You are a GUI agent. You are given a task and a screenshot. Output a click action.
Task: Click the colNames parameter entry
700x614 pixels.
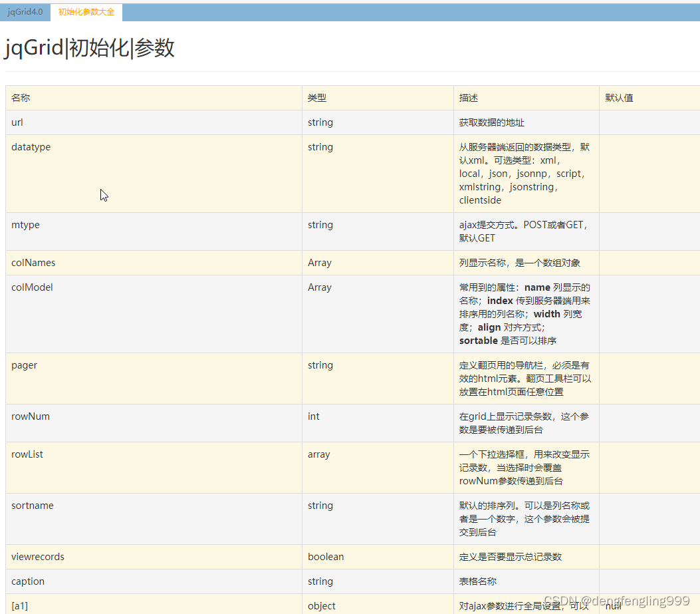click(33, 262)
